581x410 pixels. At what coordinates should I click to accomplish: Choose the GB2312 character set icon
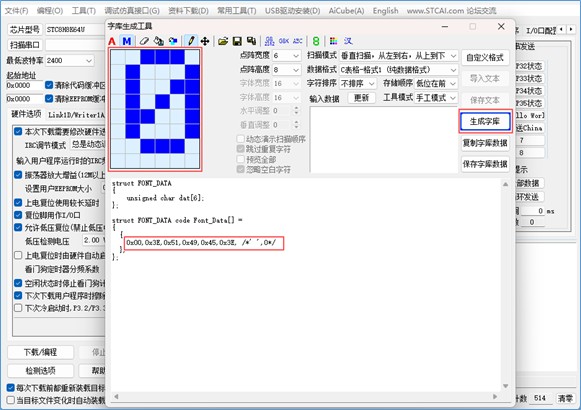coord(270,41)
